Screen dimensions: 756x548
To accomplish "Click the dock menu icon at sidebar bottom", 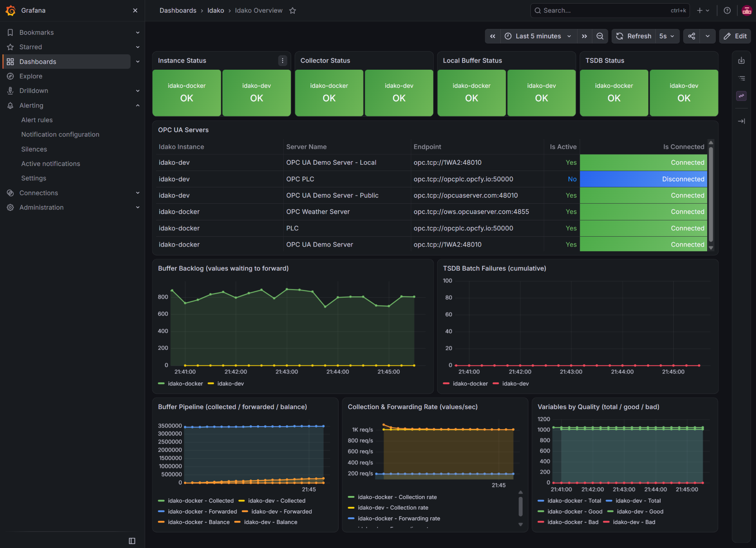I will coord(132,541).
